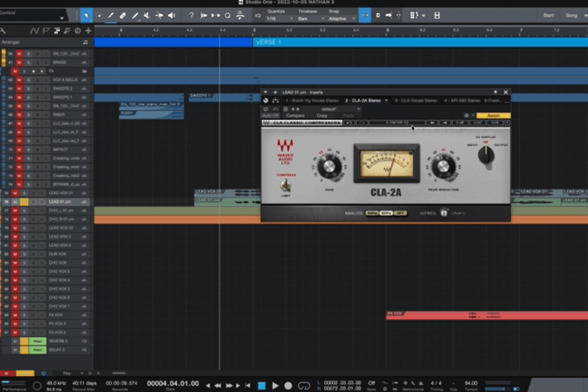Screen dimensions: 588x392
Task: Click the plugin routing icon in Inserts window
Action: (275, 100)
